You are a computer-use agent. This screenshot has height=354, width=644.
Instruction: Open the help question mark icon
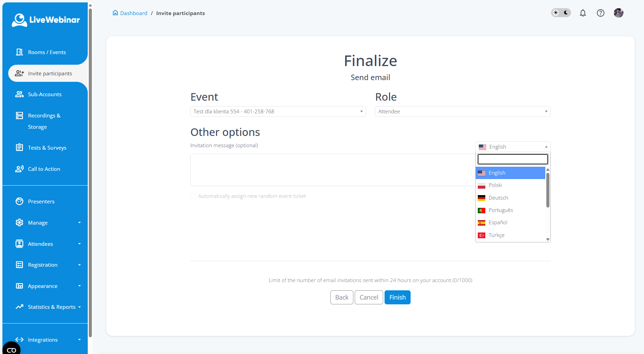click(600, 13)
